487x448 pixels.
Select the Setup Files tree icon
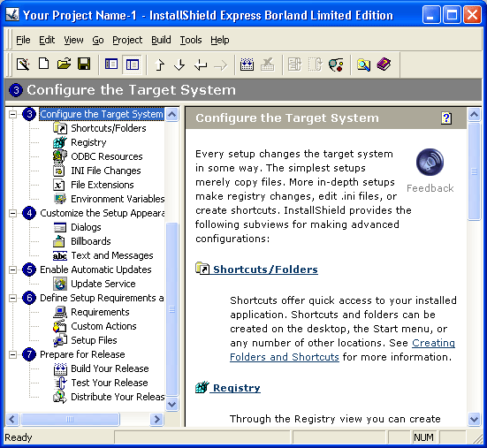click(x=59, y=340)
